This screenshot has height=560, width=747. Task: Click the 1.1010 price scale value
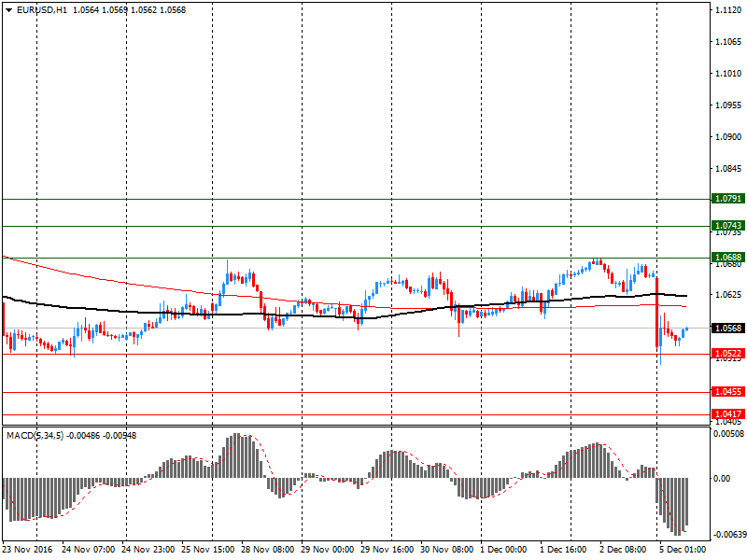click(x=728, y=74)
